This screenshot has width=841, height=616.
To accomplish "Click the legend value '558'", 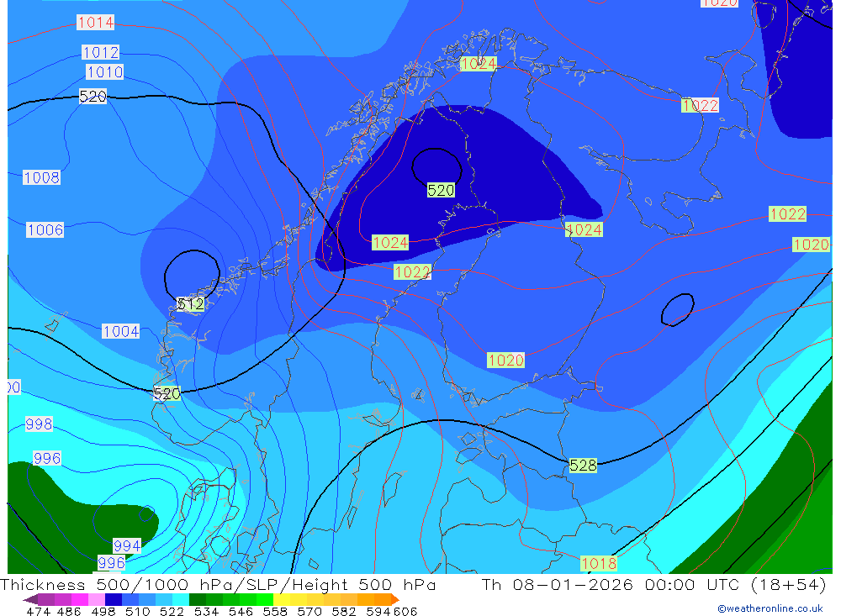I will coord(275,611).
